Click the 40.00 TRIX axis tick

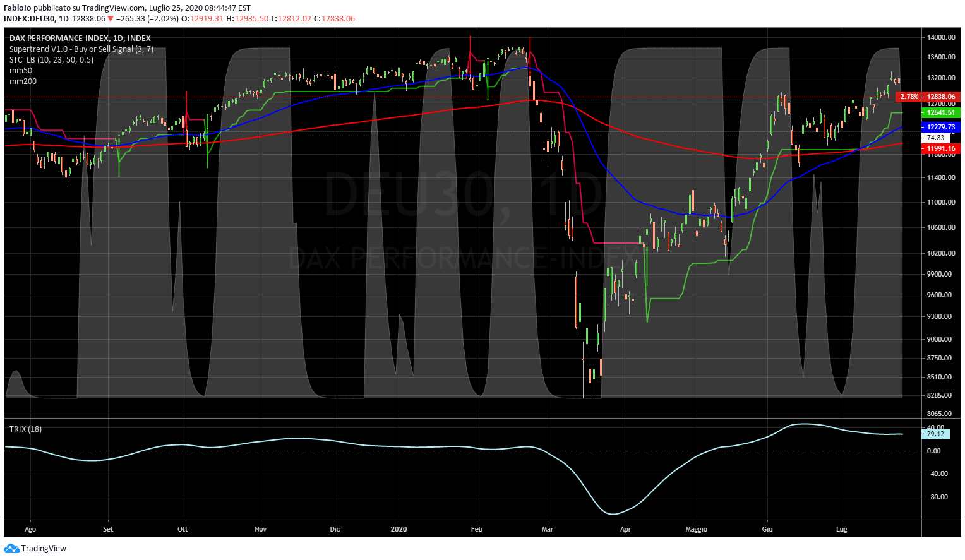[935, 428]
